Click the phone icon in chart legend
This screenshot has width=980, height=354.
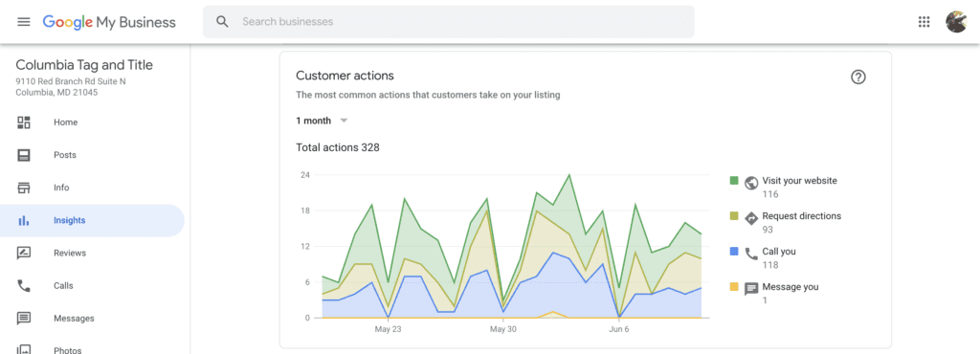coord(752,254)
